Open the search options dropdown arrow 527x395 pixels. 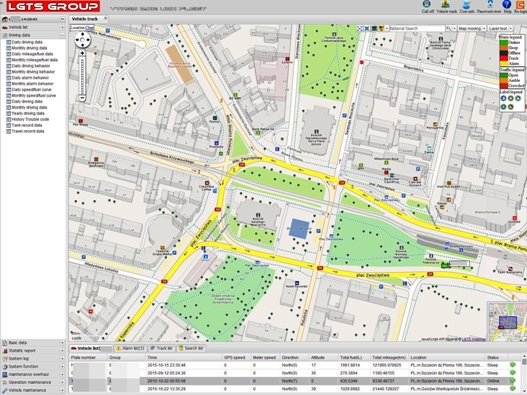[x=454, y=29]
